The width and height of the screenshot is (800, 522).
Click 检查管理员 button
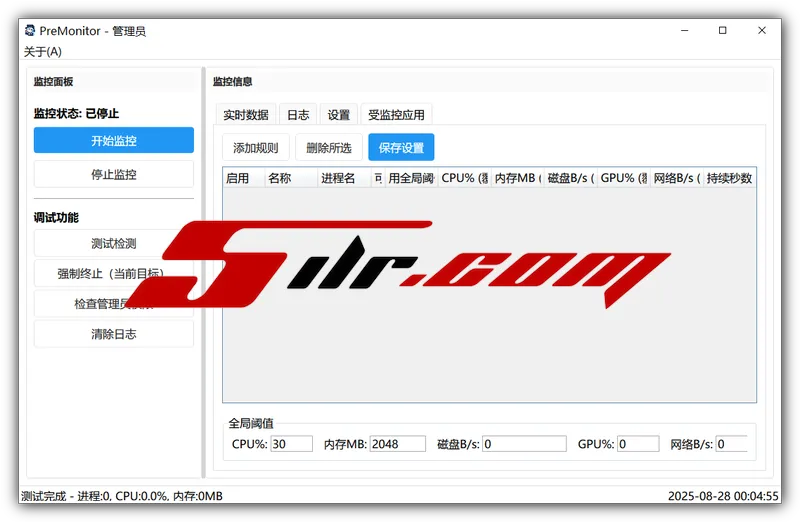click(114, 304)
